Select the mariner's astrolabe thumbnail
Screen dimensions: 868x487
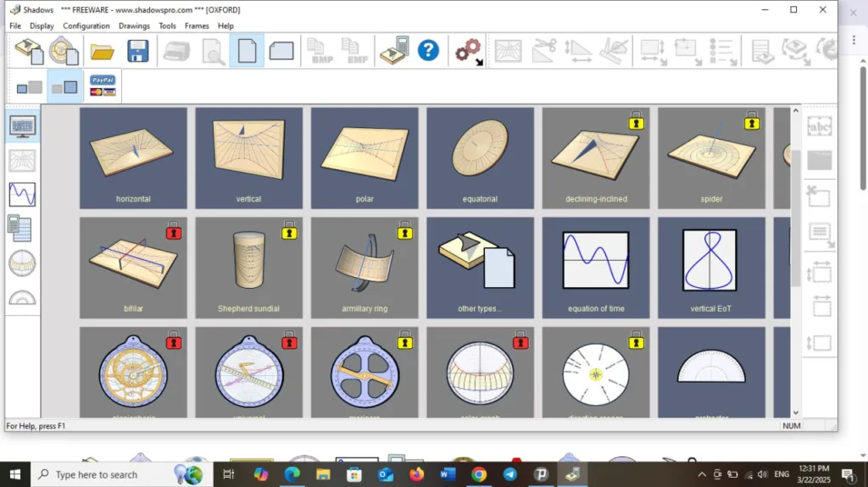pyautogui.click(x=364, y=373)
